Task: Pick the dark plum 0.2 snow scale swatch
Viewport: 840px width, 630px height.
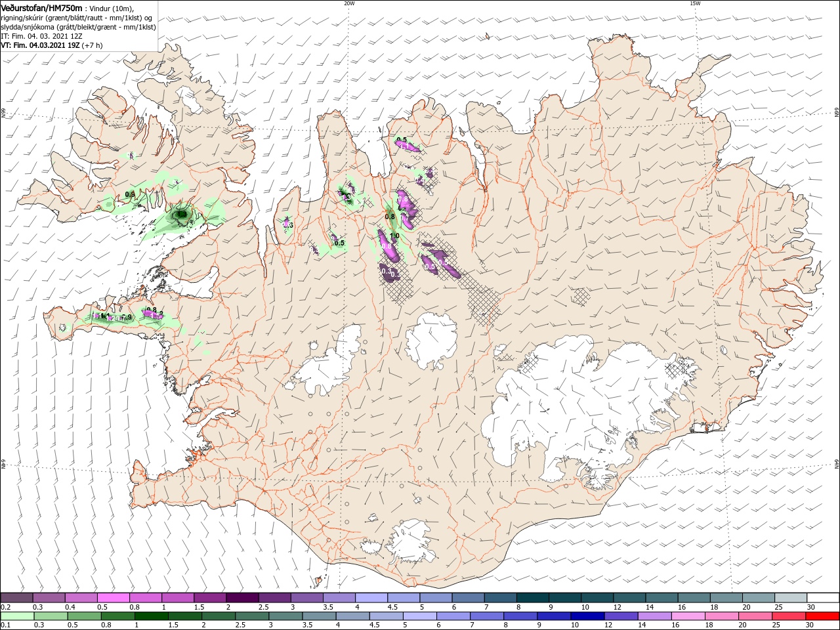Action: 16,598
